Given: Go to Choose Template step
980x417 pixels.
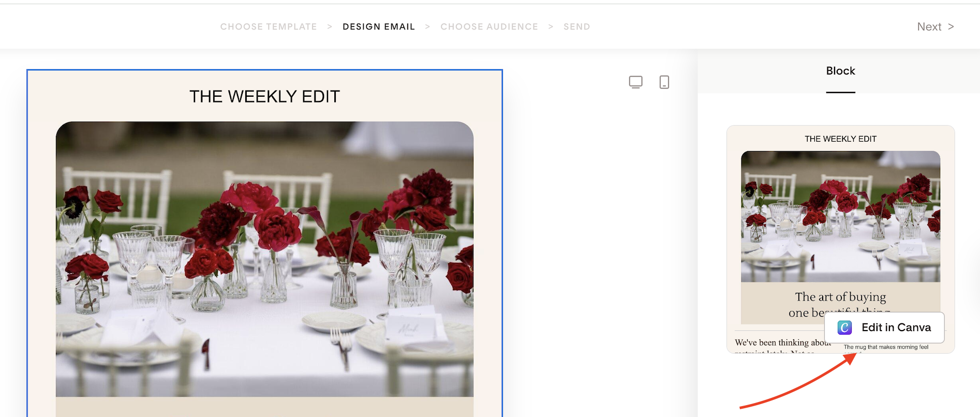Looking at the screenshot, I should [x=269, y=27].
